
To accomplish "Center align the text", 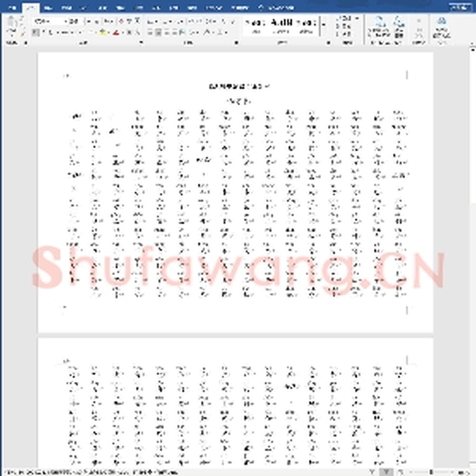I will [x=158, y=32].
